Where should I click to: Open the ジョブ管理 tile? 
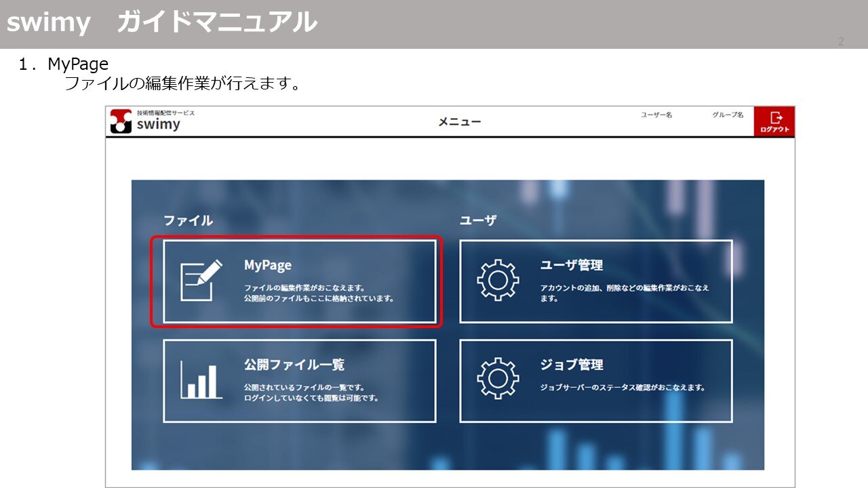[597, 380]
